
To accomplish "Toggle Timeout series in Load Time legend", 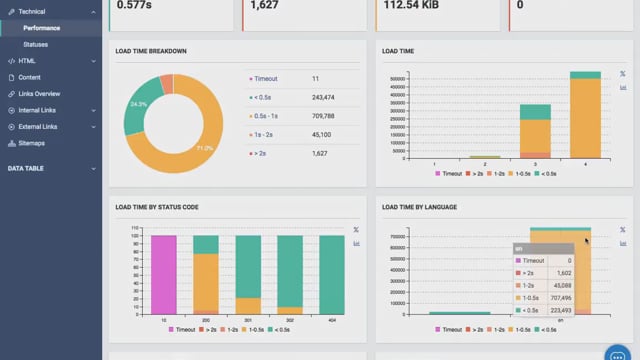I will [448, 173].
